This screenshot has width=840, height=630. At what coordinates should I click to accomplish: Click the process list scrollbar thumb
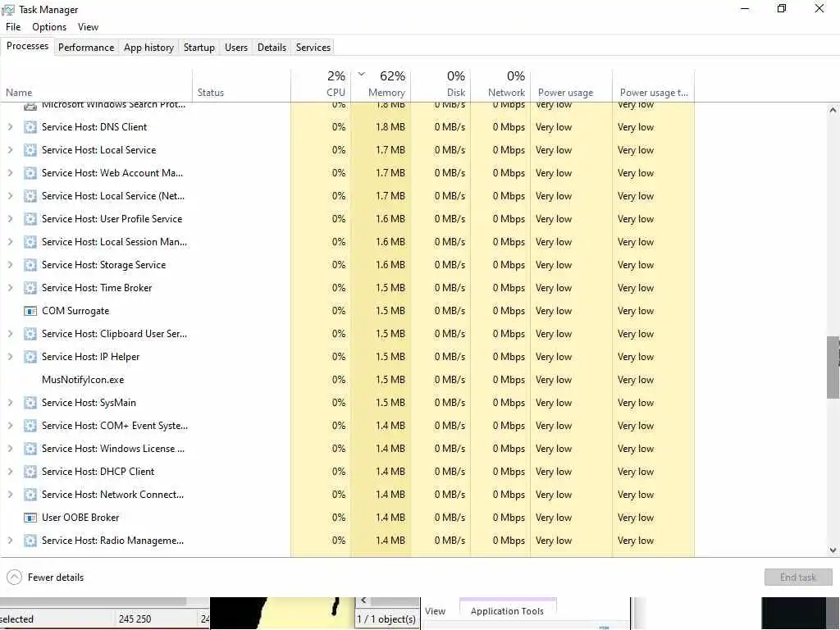[x=833, y=367]
